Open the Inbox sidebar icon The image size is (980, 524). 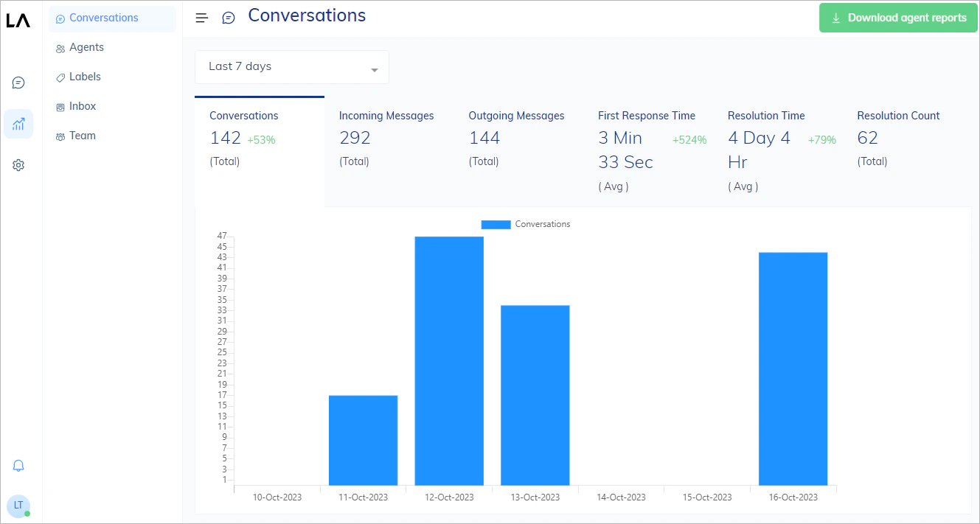60,106
